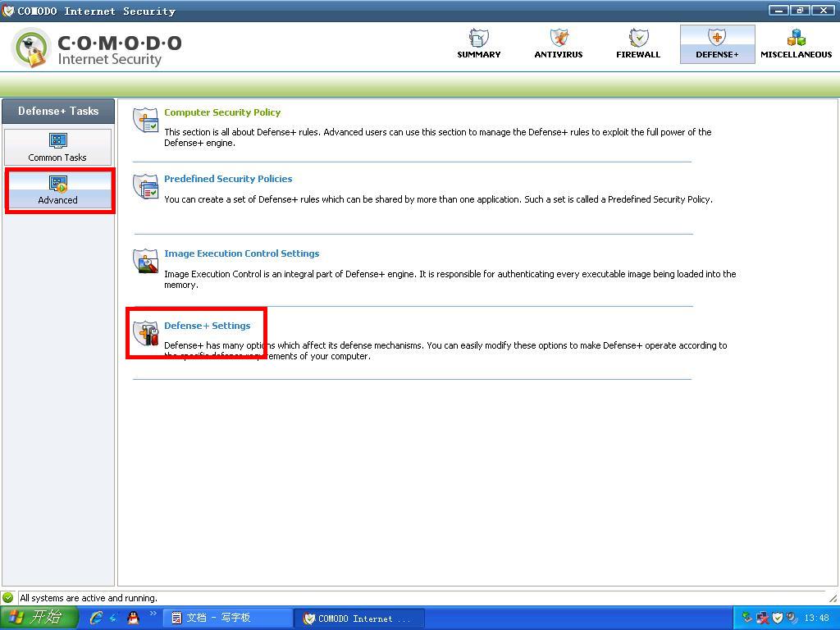Open the Miscellaneous cubes icon
Image resolution: width=840 pixels, height=630 pixels.
796,38
